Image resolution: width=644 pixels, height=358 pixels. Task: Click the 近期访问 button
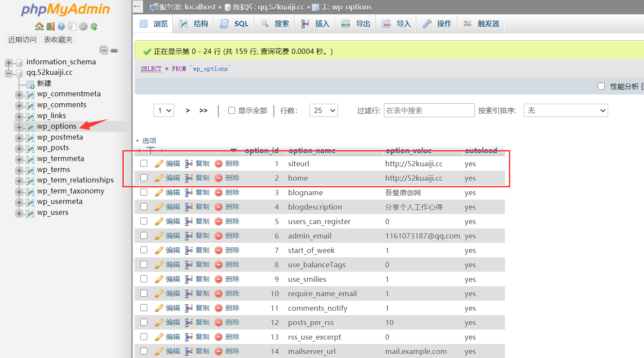tap(22, 39)
